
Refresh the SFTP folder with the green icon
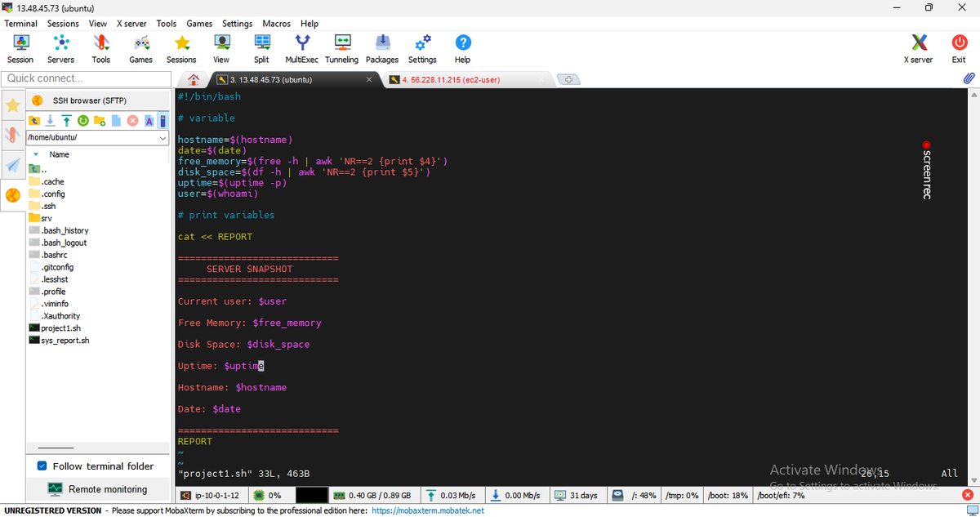82,121
